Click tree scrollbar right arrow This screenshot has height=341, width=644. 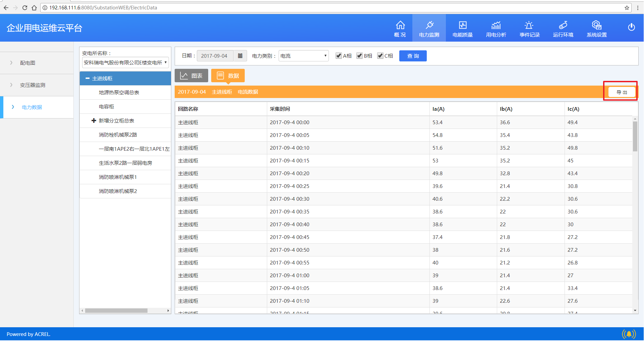tap(168, 311)
